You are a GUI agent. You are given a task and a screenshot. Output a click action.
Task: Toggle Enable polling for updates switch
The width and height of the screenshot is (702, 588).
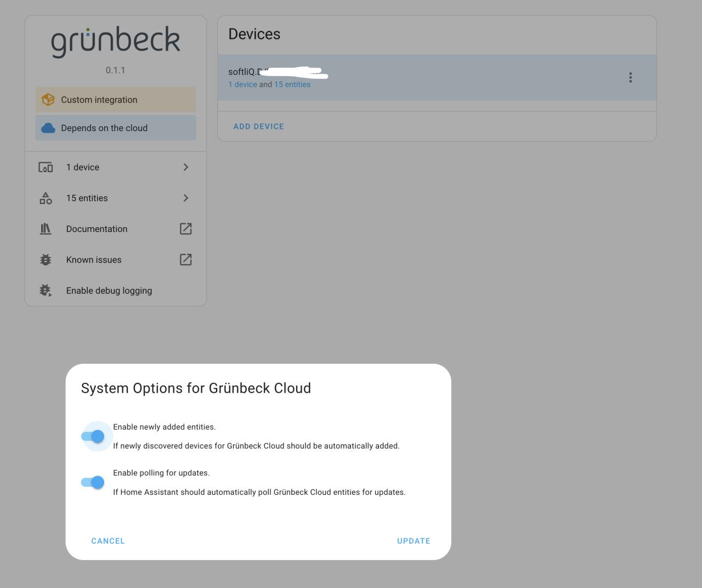[93, 482]
